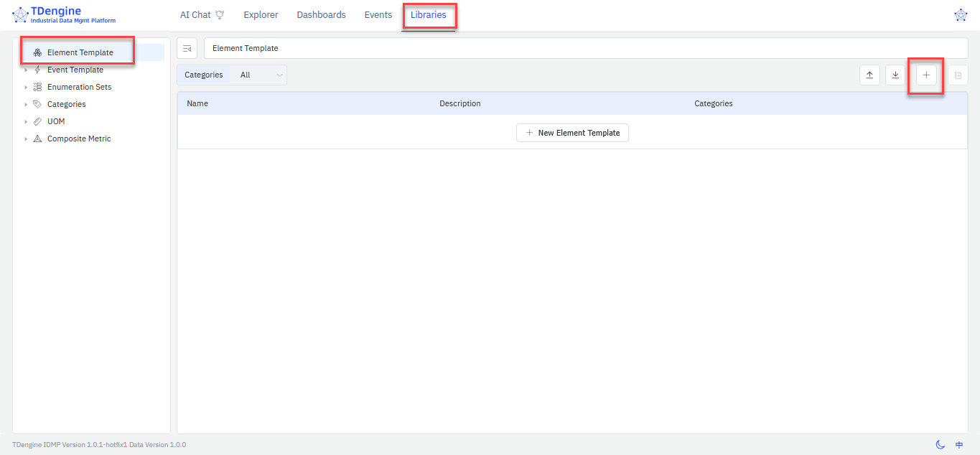Open the AI Chat tab
980x455 pixels.
click(202, 15)
